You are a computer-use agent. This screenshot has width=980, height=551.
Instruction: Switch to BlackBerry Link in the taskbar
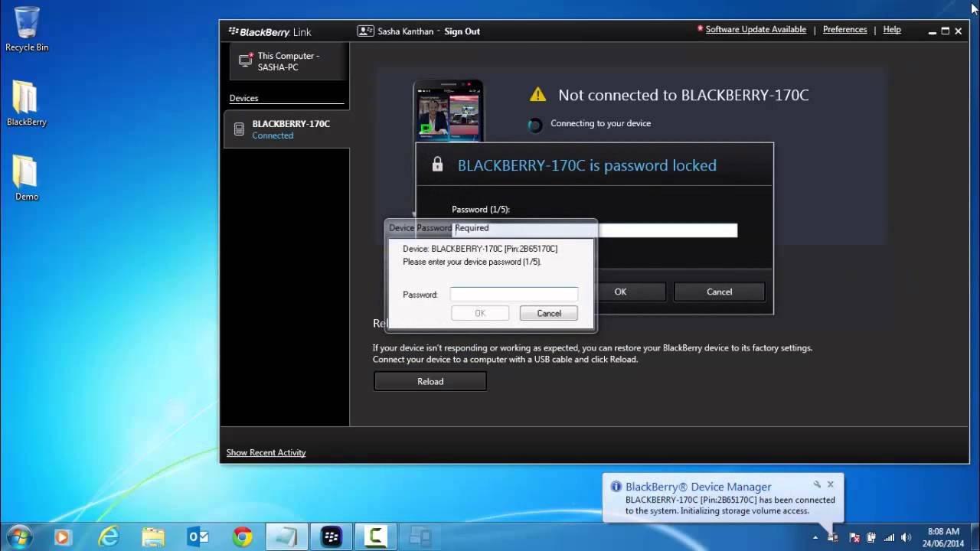tap(332, 536)
